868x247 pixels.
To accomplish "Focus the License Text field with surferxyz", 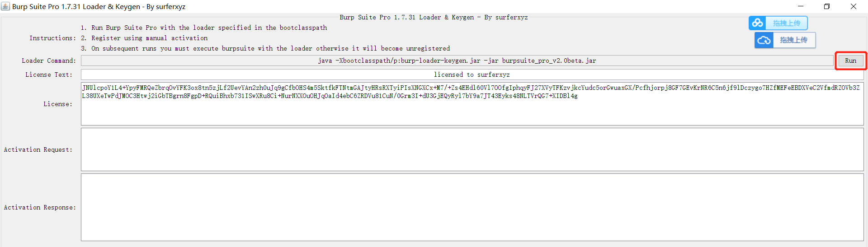I will [x=472, y=75].
